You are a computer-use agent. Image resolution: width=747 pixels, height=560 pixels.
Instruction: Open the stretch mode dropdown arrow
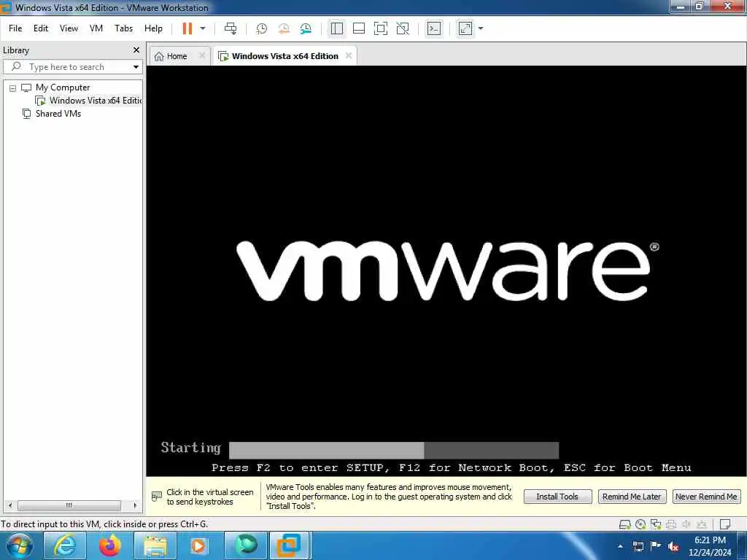tap(481, 28)
